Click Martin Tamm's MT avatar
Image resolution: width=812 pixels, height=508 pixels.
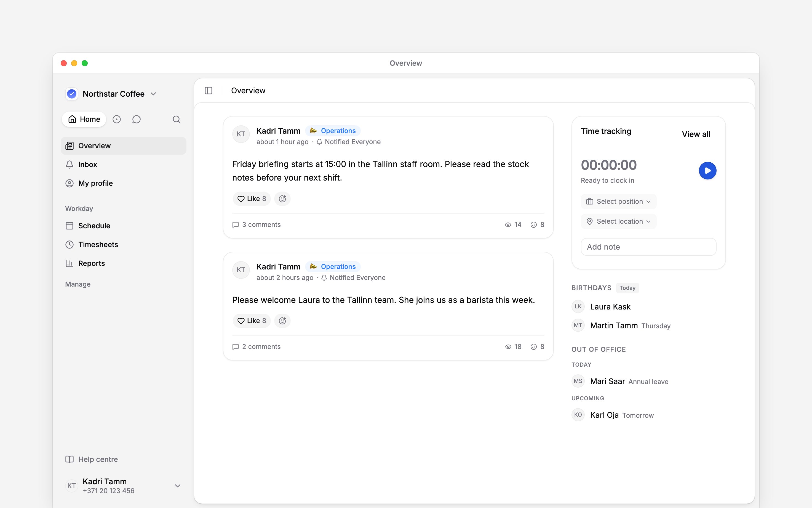578,325
